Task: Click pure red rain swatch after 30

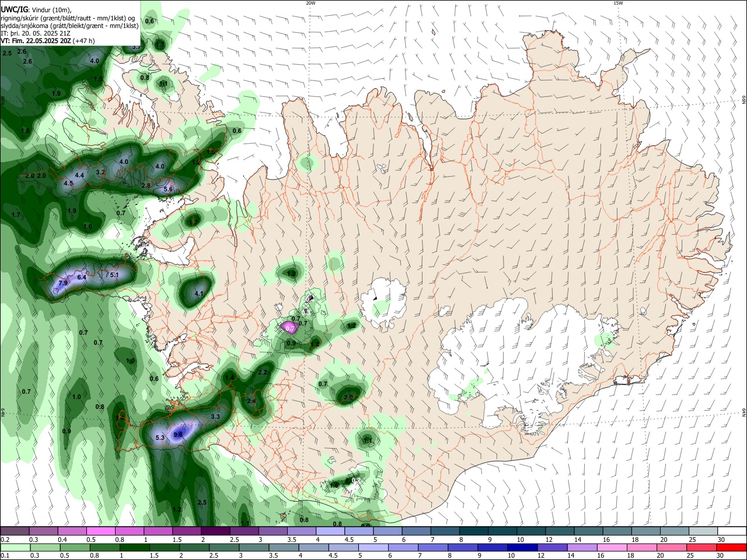Action: [731, 548]
